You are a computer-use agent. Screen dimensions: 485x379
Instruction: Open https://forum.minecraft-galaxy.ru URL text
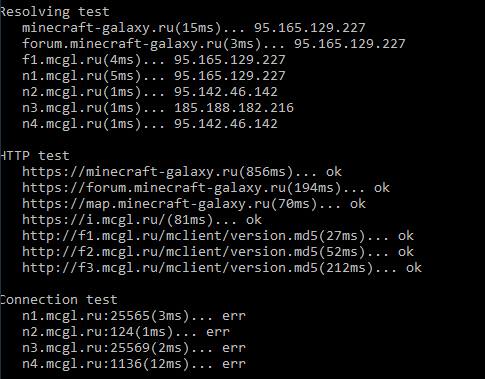pyautogui.click(x=154, y=188)
